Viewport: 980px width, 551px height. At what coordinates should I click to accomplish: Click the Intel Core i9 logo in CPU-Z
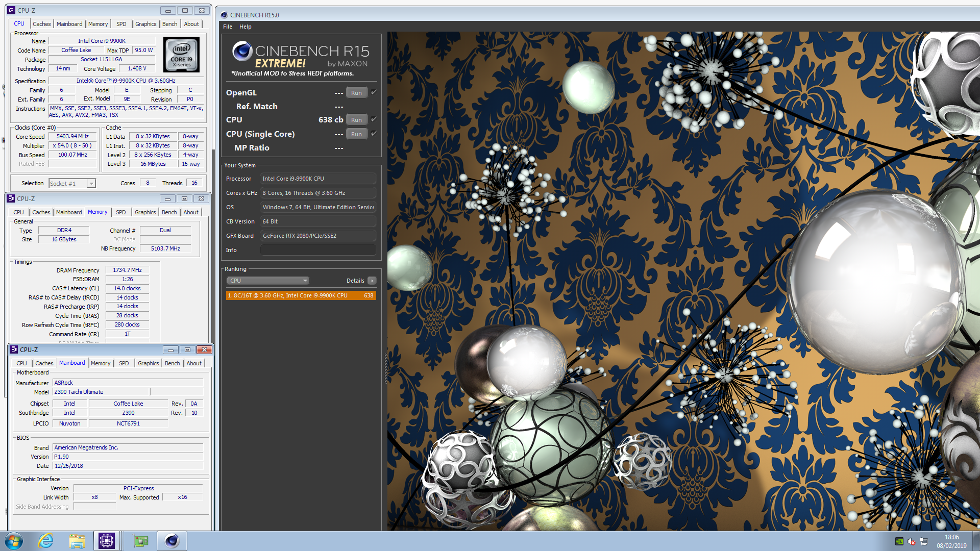point(181,55)
